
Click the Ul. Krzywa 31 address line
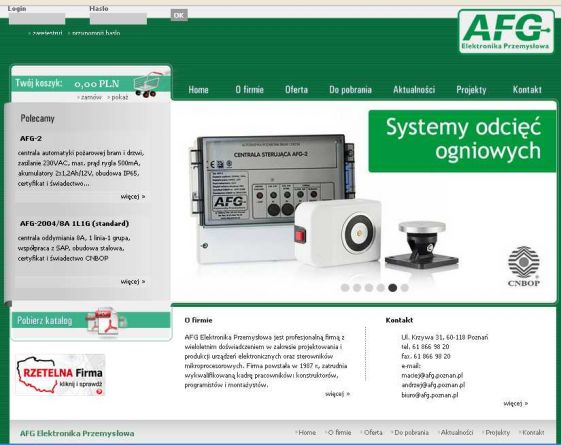[445, 337]
